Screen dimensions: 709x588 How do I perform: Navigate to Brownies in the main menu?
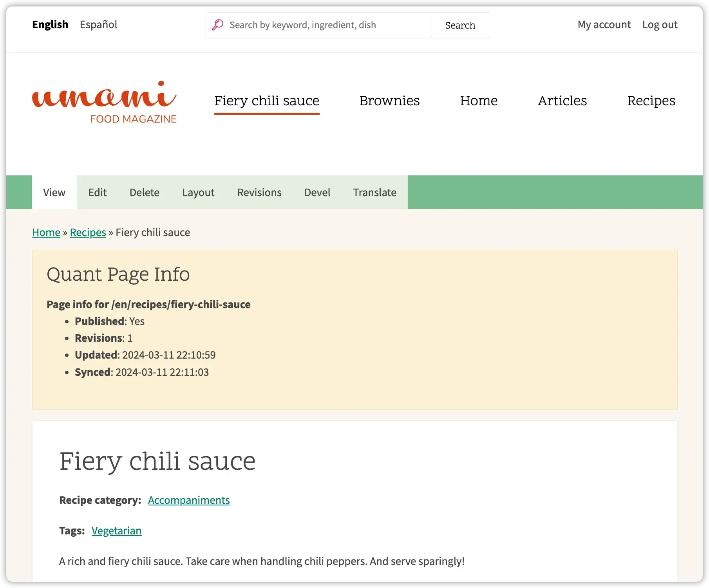pos(389,101)
